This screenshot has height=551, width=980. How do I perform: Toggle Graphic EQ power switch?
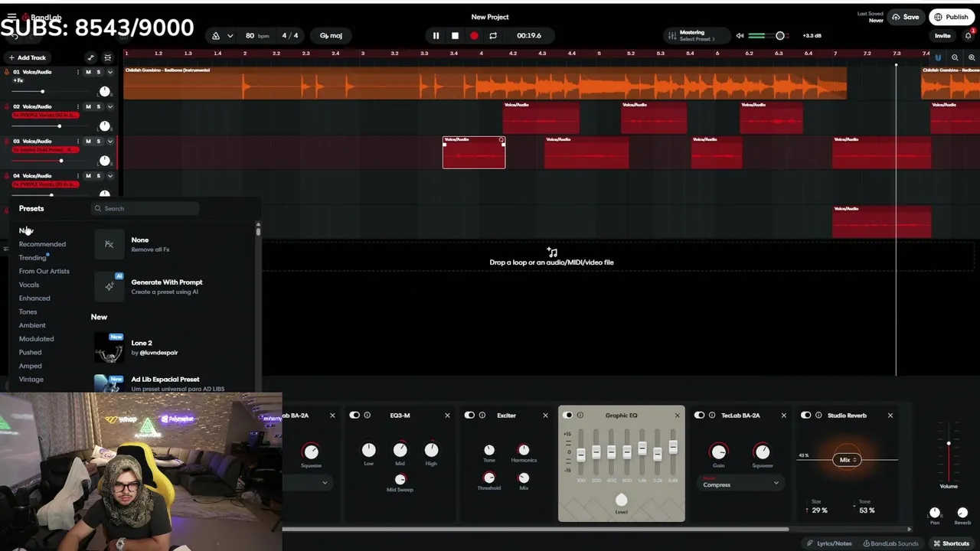pos(567,416)
